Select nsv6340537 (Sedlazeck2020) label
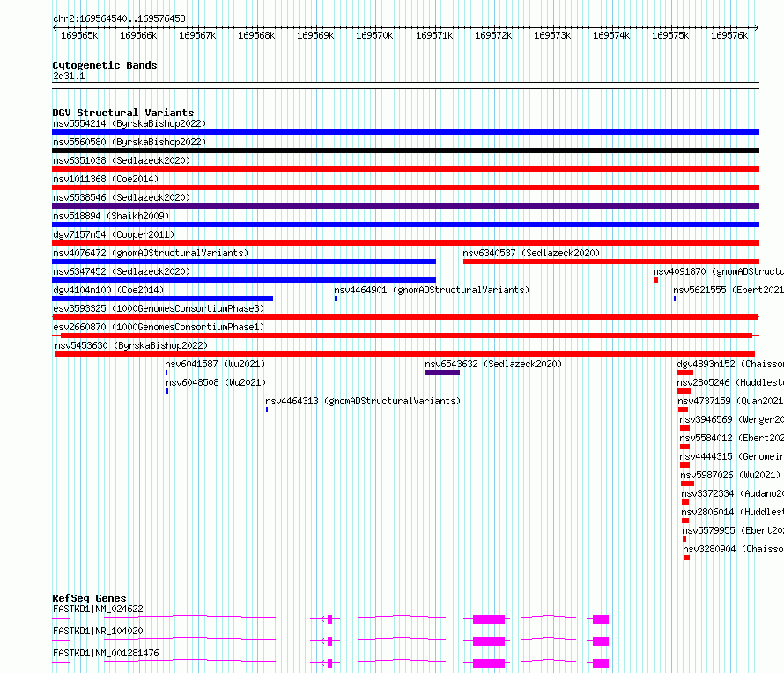Screen dimensions: 784x673 [531, 253]
